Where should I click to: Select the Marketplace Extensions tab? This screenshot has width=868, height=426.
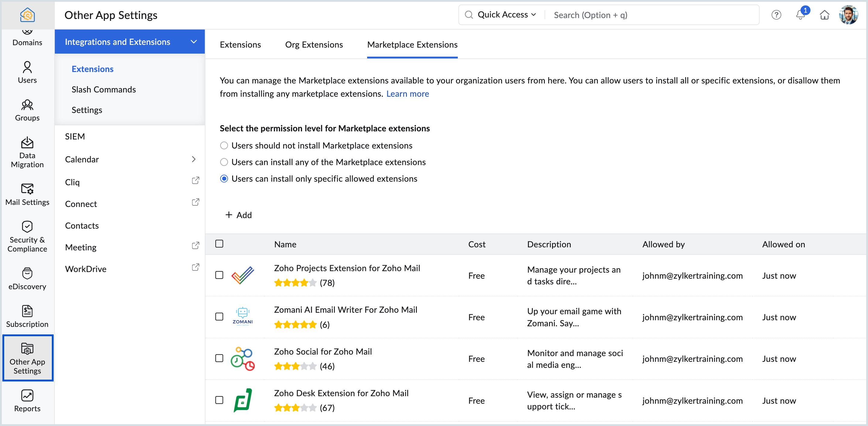[x=412, y=45]
